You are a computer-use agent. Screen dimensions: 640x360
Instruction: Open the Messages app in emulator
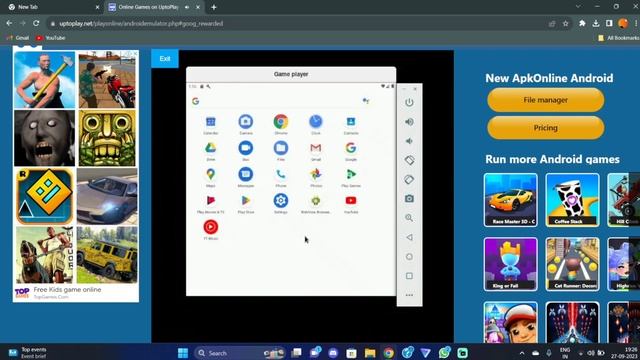point(246,174)
